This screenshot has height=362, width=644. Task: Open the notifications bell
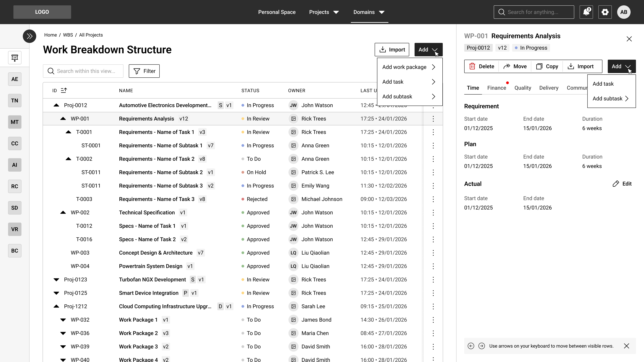pos(586,12)
